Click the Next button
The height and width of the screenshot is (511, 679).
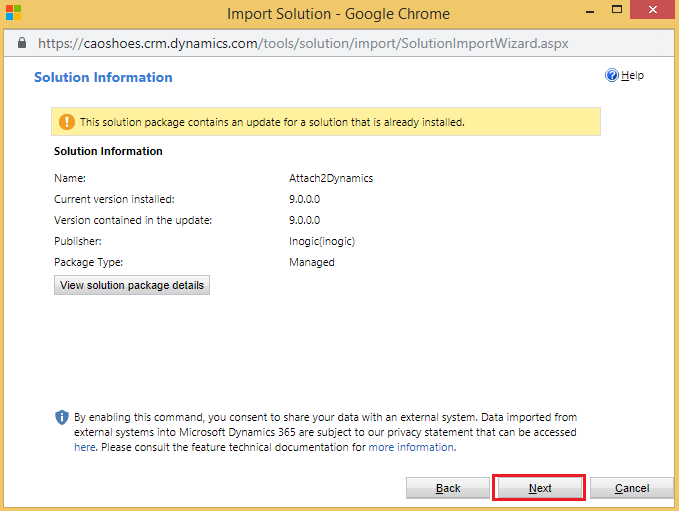coord(540,488)
